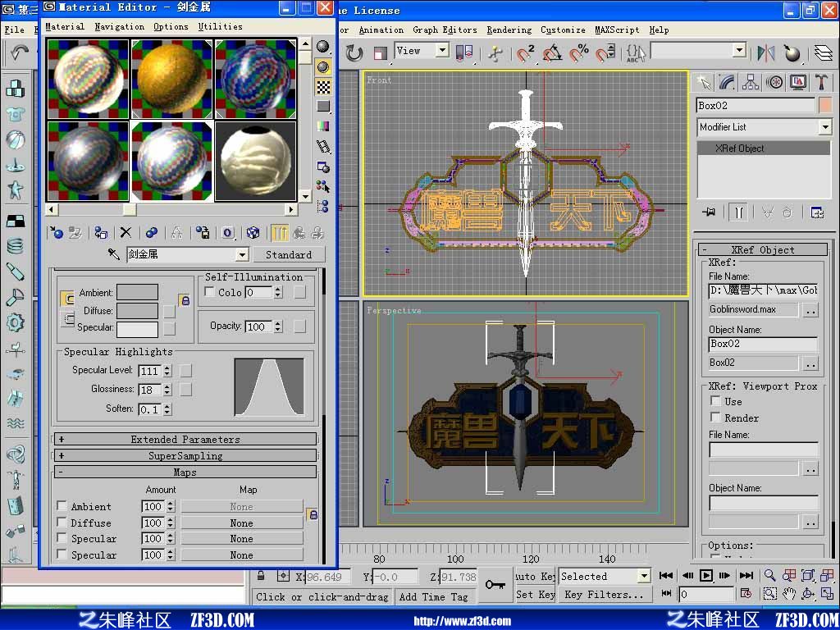
Task: Open Utilities menu in Material Editor
Action: (x=220, y=26)
